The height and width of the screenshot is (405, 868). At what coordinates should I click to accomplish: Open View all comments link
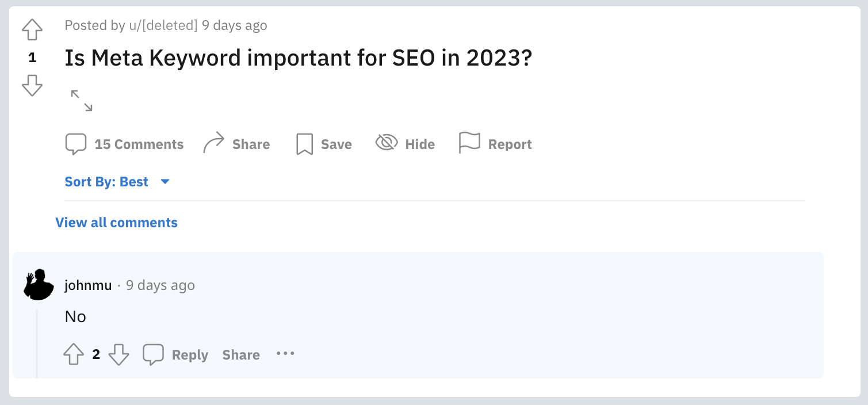[x=117, y=223]
